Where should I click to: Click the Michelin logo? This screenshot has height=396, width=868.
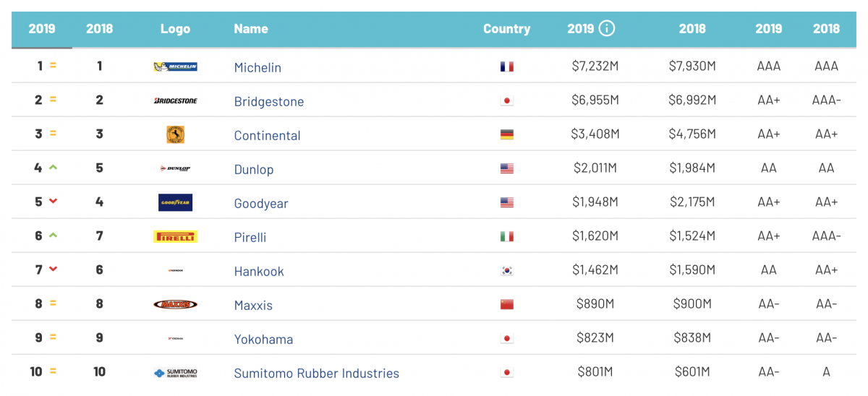[x=175, y=66]
